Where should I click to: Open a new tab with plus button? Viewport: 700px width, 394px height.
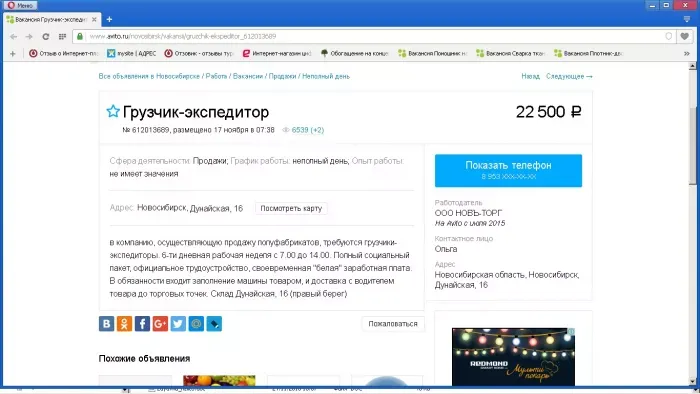point(109,20)
